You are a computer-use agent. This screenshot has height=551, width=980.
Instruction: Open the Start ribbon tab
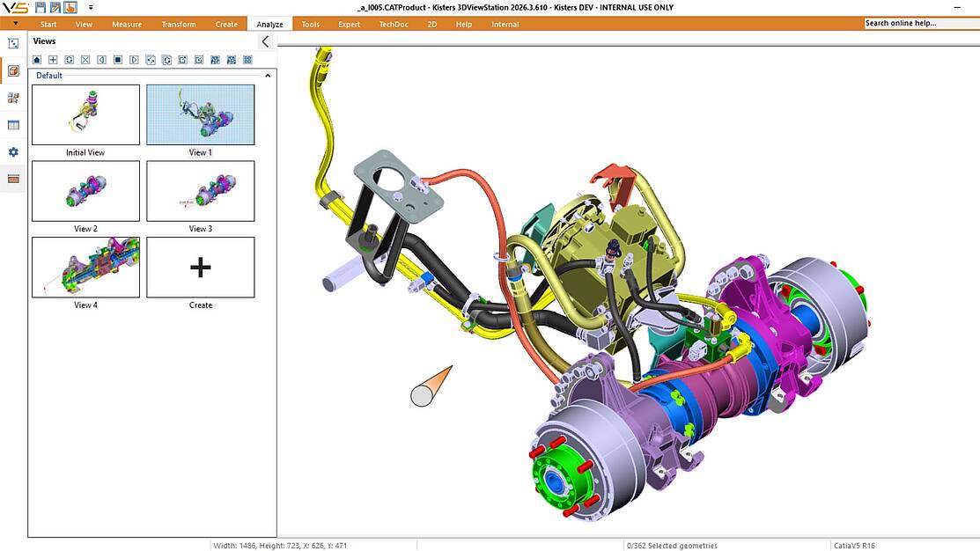[x=48, y=25]
